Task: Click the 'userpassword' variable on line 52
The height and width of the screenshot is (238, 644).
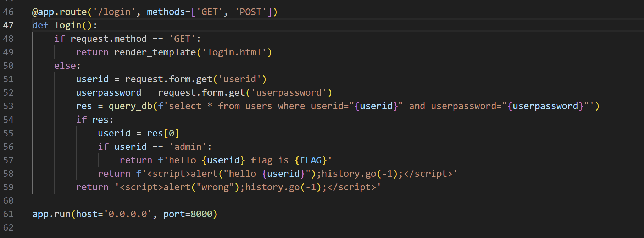Action: pos(109,92)
